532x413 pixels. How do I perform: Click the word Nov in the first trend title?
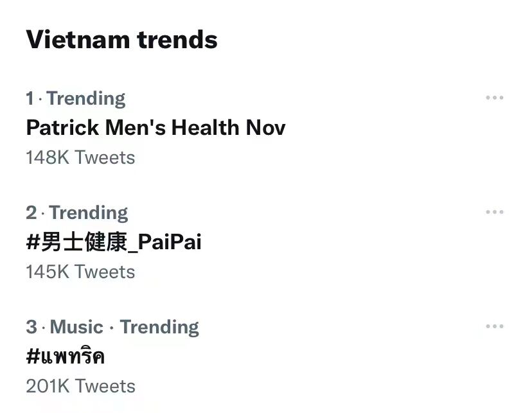(x=265, y=127)
